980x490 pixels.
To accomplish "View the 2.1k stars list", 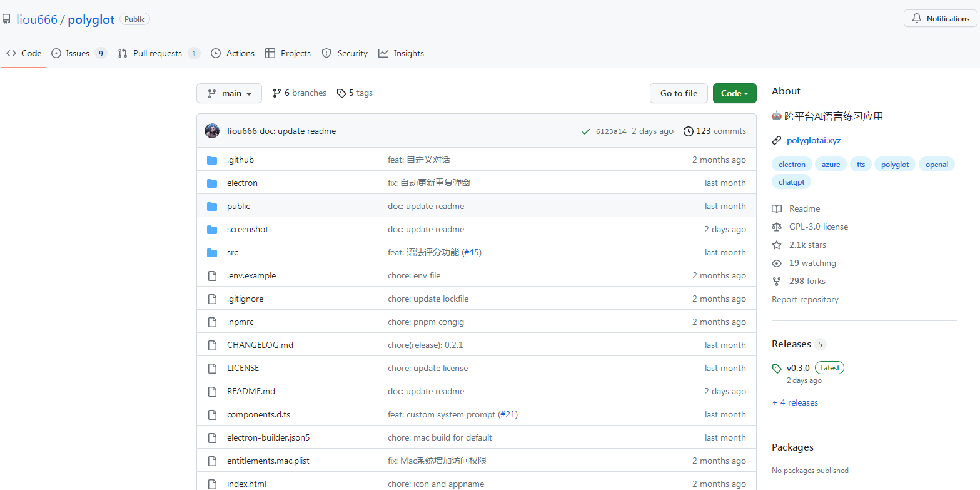I will click(807, 245).
